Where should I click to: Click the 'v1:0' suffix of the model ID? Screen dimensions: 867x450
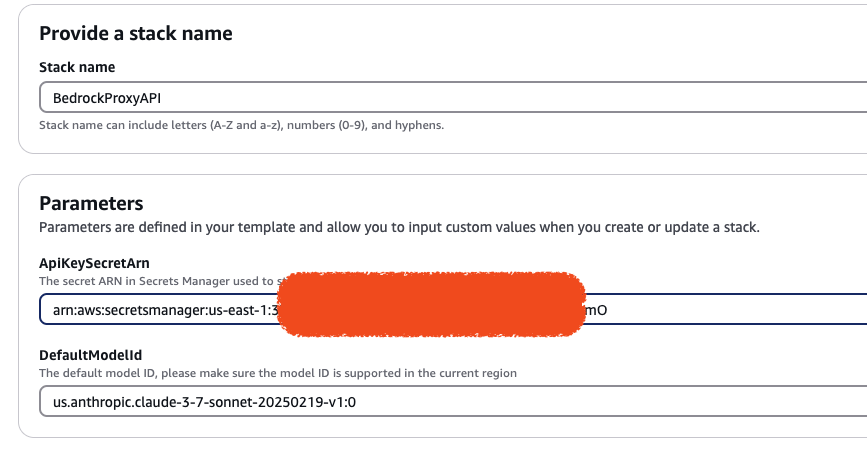[x=342, y=402]
